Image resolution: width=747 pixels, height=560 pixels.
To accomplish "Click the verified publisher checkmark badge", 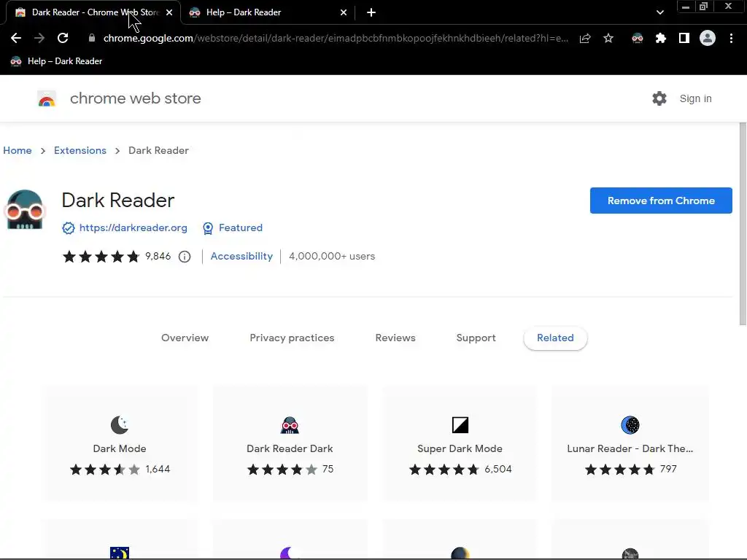I will point(68,228).
